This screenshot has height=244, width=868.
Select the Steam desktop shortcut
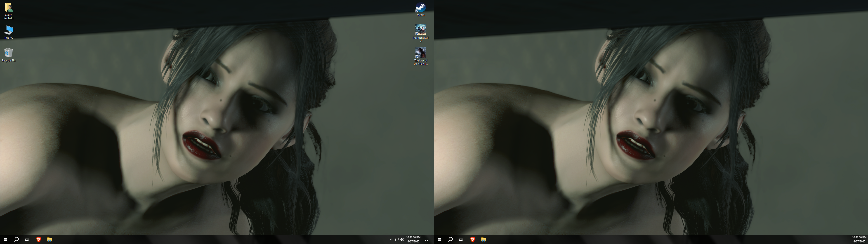click(420, 9)
